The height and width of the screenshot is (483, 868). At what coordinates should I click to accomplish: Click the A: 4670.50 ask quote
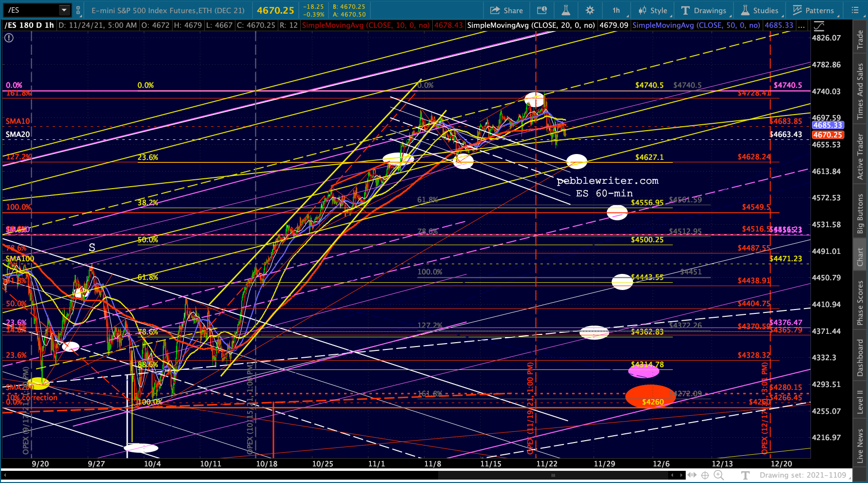tap(349, 15)
